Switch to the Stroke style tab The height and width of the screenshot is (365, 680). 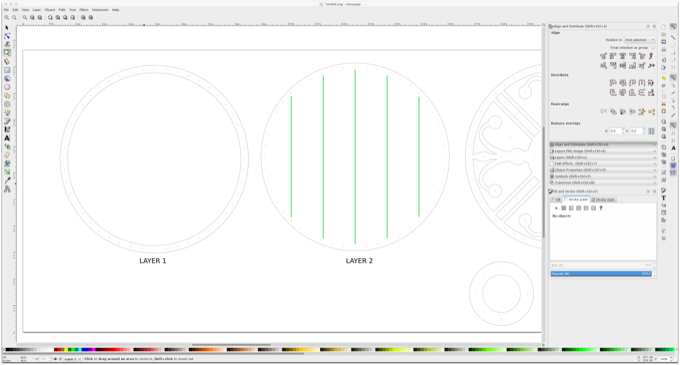coord(603,200)
